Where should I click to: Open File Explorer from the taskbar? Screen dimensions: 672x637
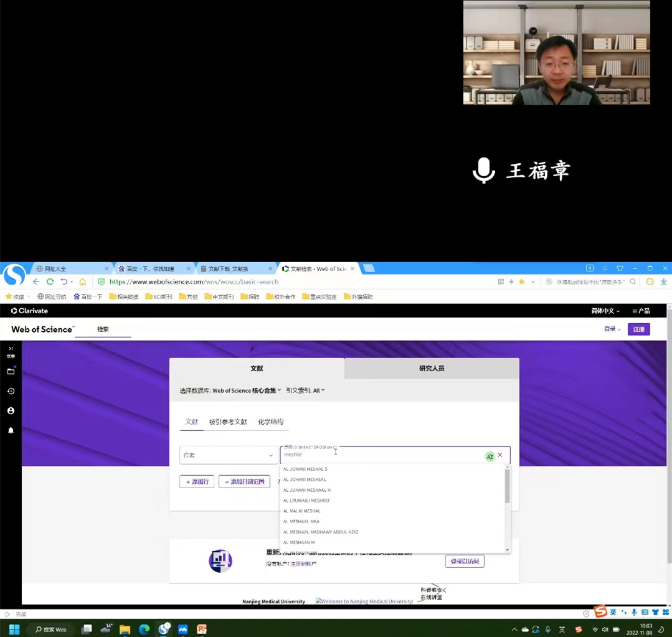(x=125, y=630)
